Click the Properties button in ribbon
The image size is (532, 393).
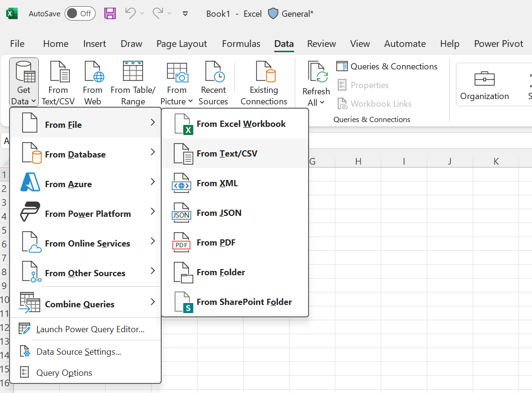(x=363, y=85)
